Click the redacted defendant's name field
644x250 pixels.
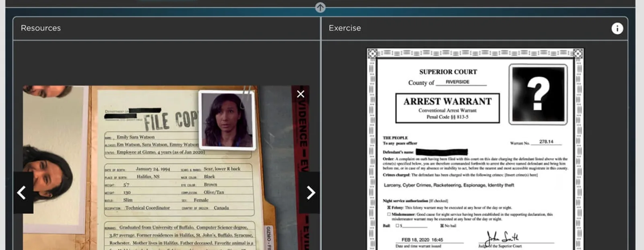(x=442, y=152)
